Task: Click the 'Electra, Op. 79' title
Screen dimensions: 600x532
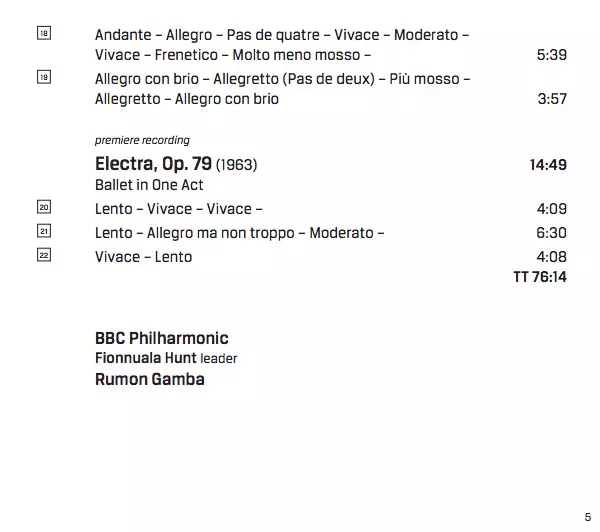Action: [153, 164]
